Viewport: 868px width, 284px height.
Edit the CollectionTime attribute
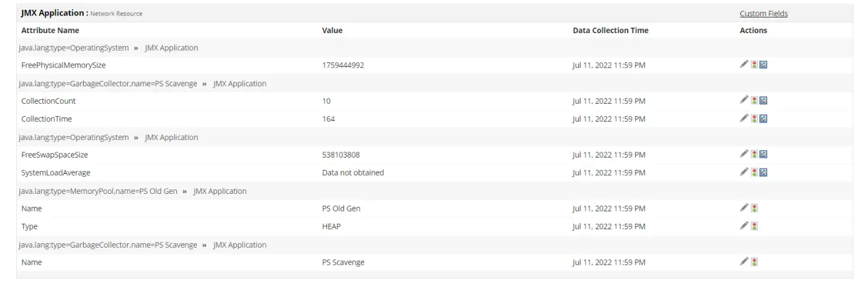(x=744, y=119)
